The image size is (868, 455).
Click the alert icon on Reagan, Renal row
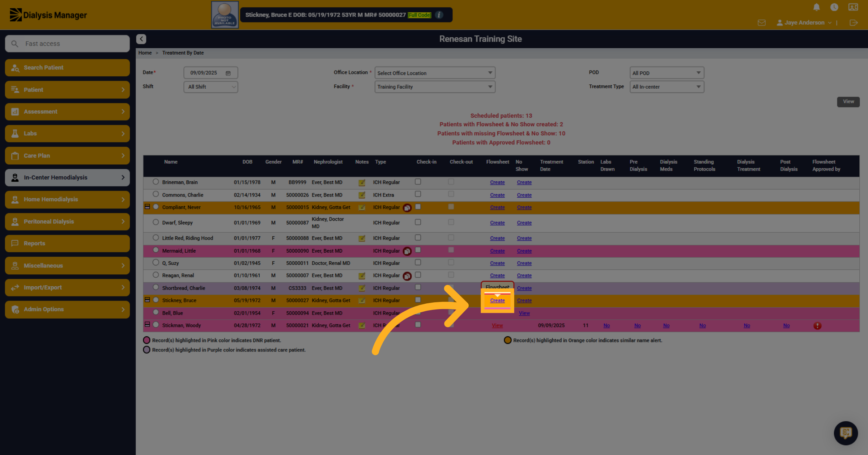coord(407,276)
